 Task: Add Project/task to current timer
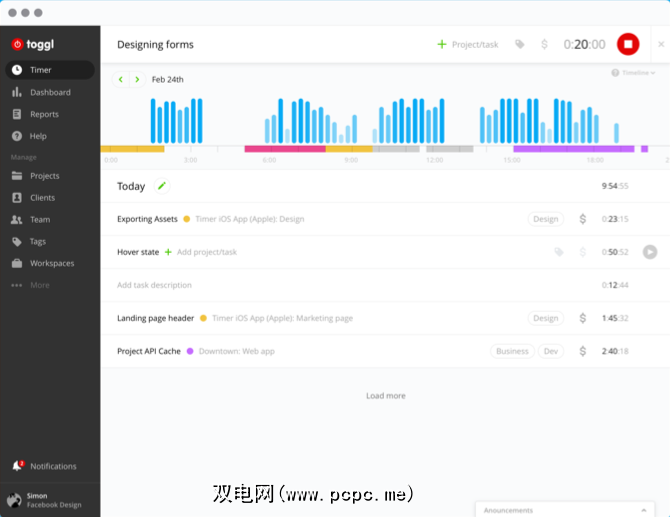pos(468,44)
